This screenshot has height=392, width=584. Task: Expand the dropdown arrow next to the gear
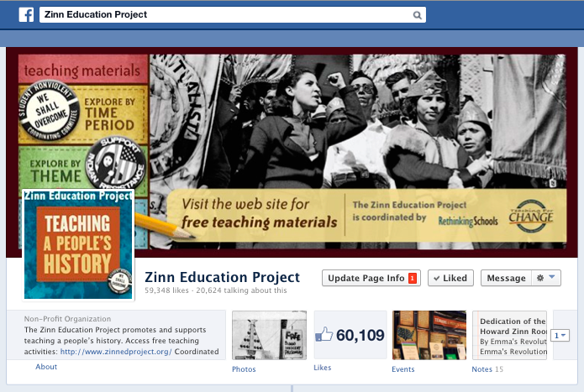click(x=552, y=277)
